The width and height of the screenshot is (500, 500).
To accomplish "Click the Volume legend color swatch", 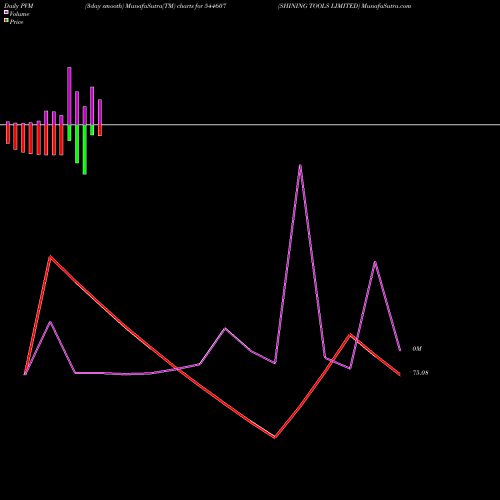I will [6, 12].
